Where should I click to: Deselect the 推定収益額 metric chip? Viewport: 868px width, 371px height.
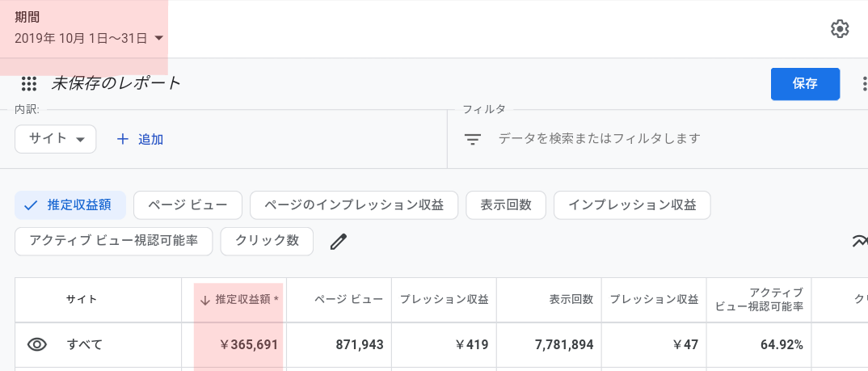point(70,205)
